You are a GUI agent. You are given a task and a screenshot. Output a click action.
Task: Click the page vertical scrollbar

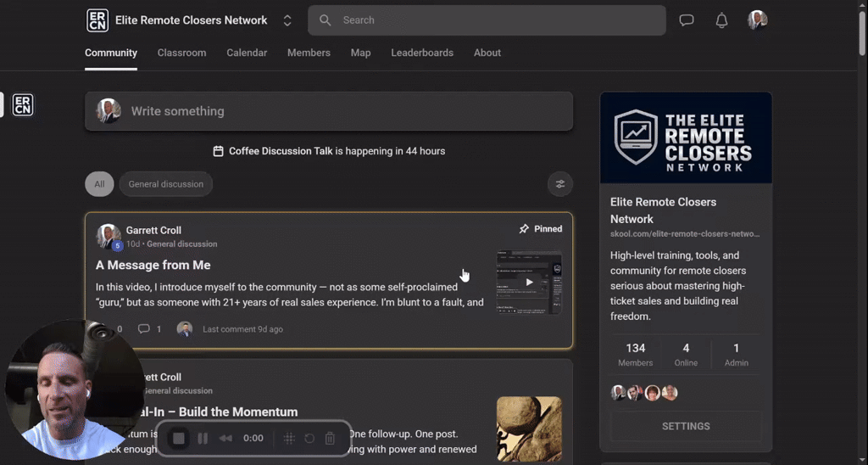(x=862, y=33)
